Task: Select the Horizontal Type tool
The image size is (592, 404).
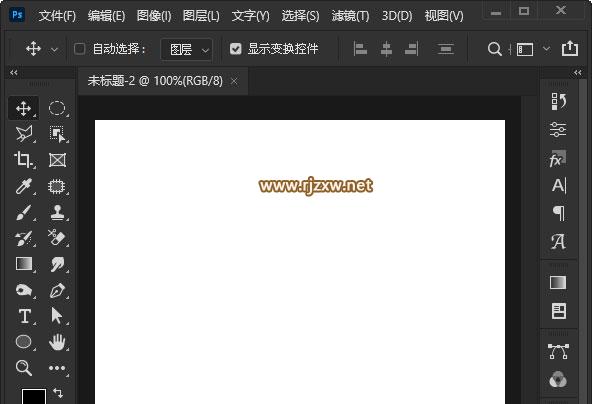Action: coord(24,316)
